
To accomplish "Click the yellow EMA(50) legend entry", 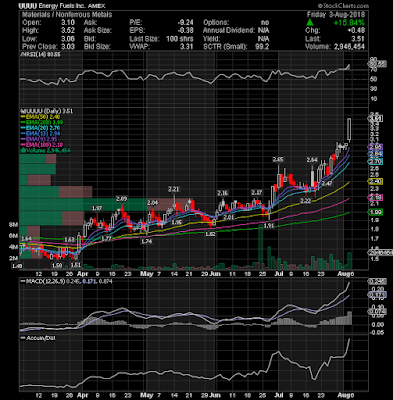I will click(x=40, y=117).
